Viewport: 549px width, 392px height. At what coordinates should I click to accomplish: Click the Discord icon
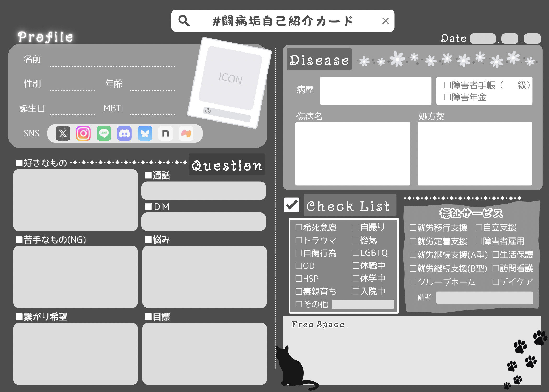click(x=124, y=134)
